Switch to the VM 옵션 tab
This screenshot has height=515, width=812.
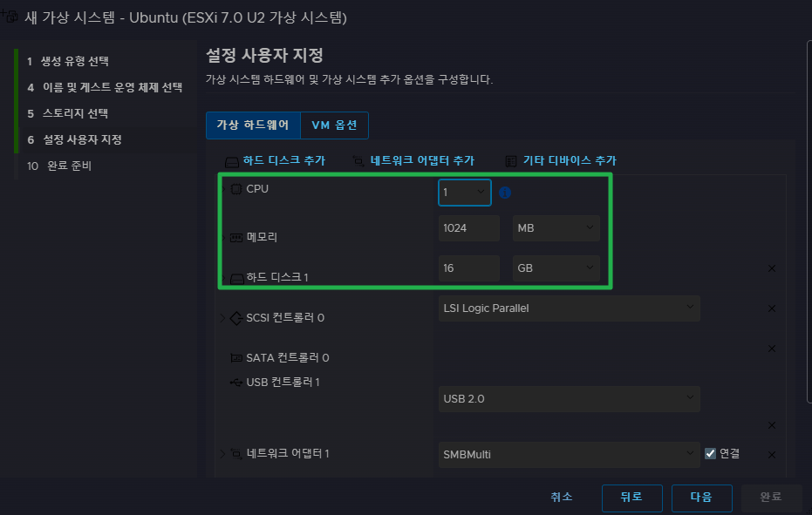(334, 125)
